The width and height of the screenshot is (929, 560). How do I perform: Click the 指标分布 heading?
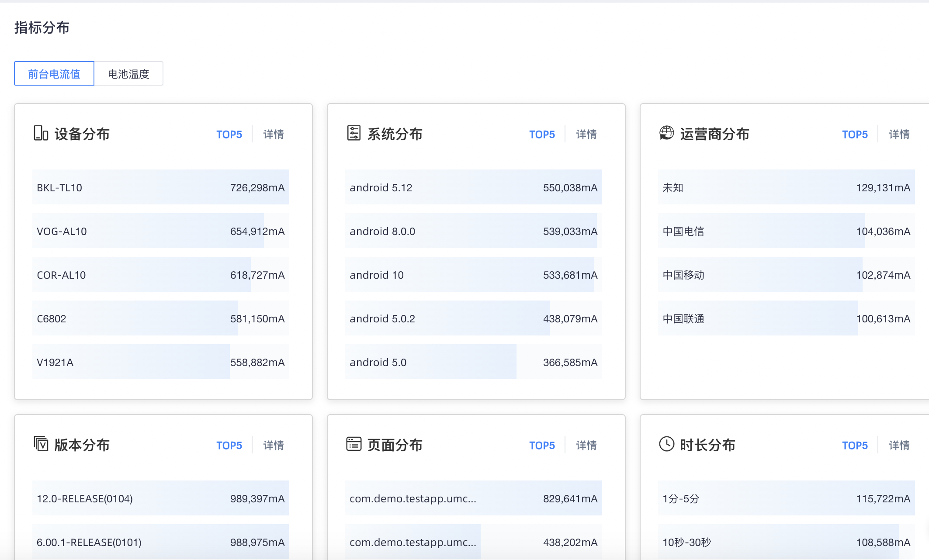42,28
